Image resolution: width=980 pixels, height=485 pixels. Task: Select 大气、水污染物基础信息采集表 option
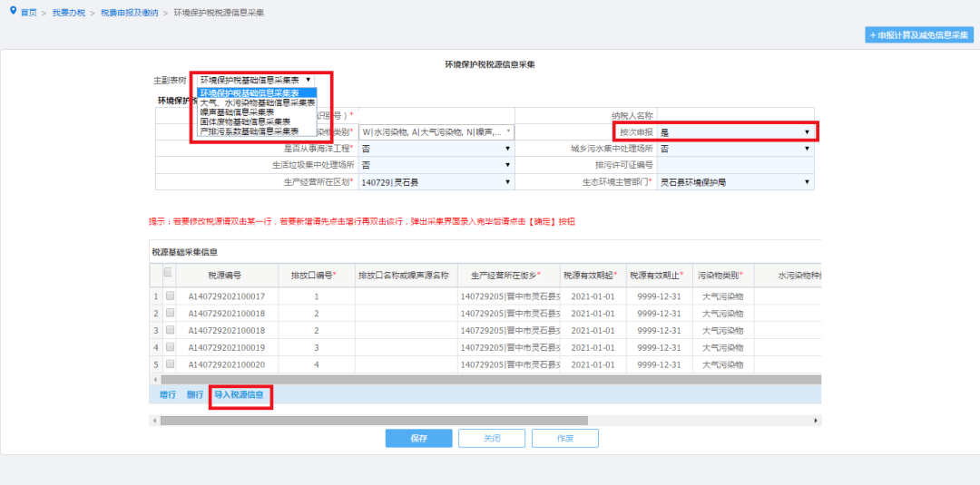pos(258,102)
